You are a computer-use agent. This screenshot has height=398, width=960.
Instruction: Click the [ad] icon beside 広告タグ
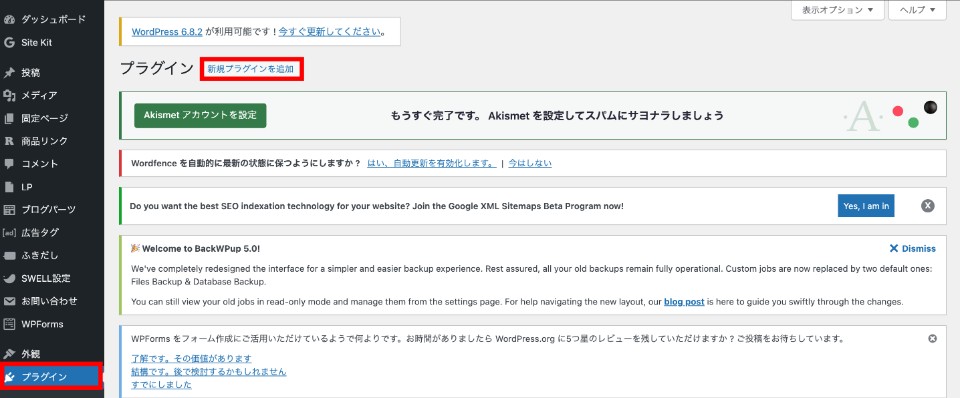coord(9,233)
